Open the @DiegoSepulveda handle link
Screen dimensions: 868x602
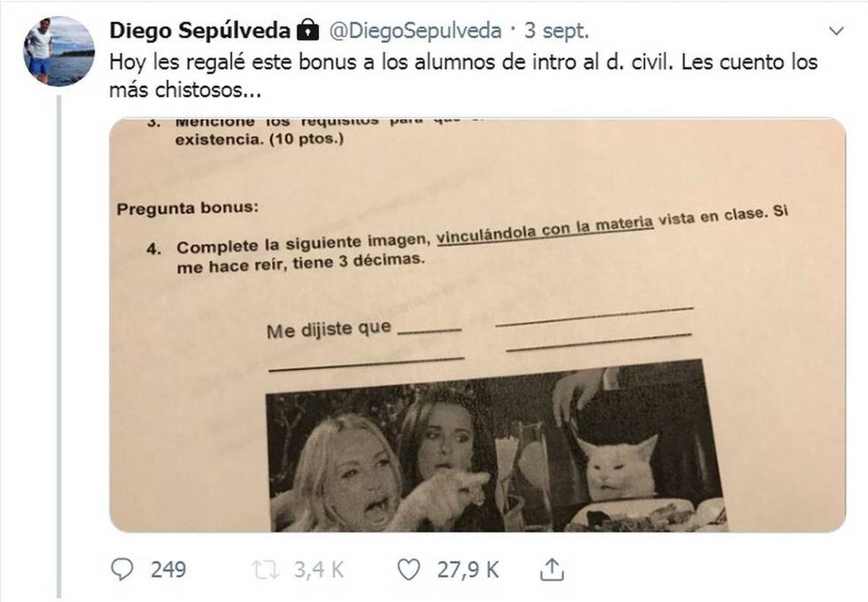tap(415, 31)
